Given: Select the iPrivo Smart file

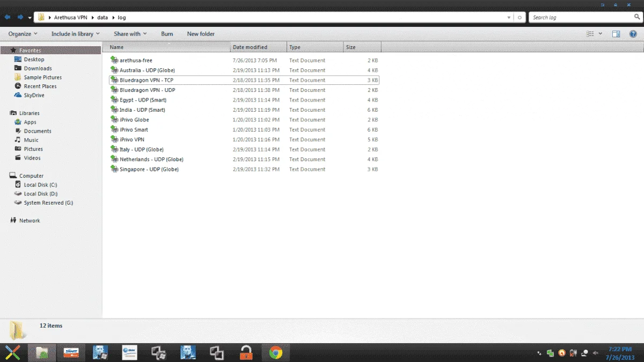Looking at the screenshot, I should (134, 129).
